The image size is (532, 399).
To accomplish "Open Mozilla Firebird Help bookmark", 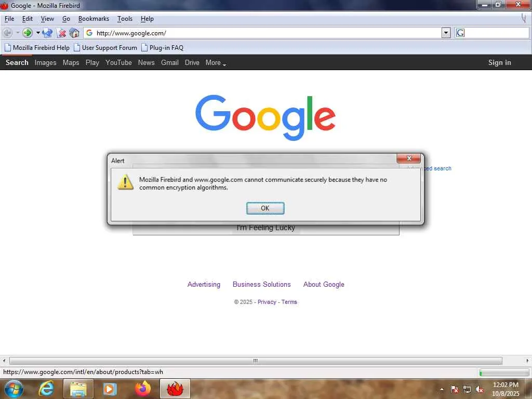I will (37, 48).
